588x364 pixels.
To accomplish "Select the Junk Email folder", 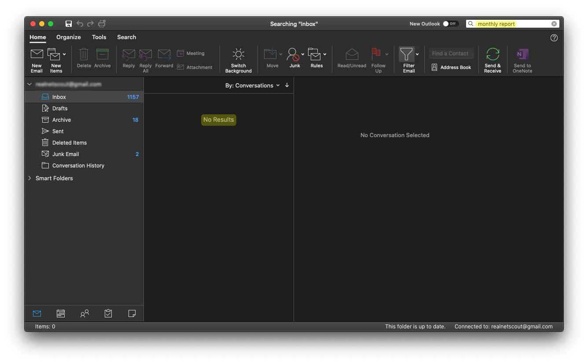I will (x=84, y=154).
